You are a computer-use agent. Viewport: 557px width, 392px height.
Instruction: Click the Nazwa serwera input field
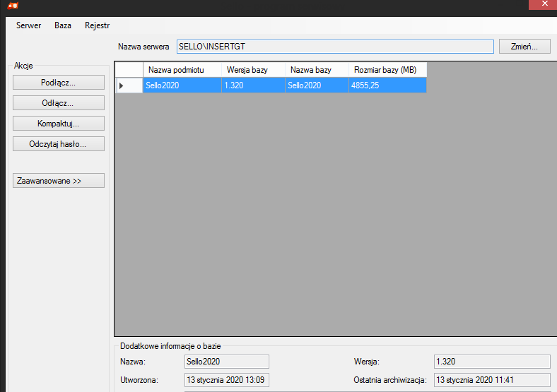click(334, 47)
